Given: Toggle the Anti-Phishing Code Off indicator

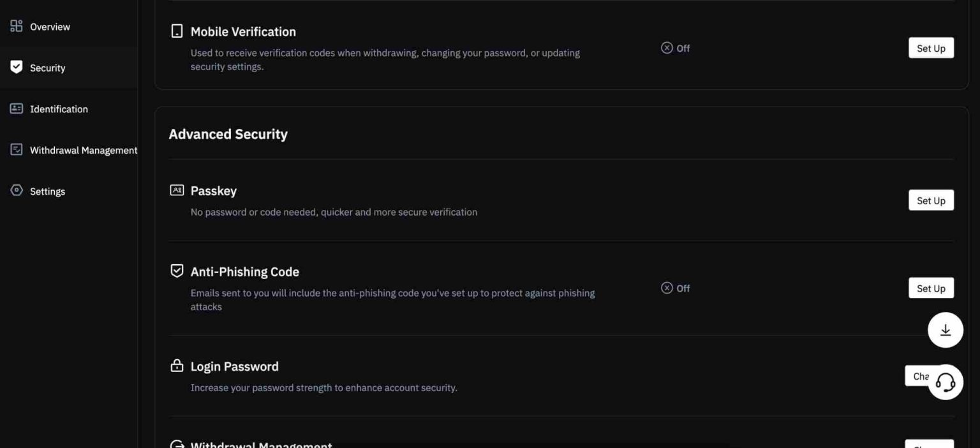Looking at the screenshot, I should pyautogui.click(x=674, y=288).
